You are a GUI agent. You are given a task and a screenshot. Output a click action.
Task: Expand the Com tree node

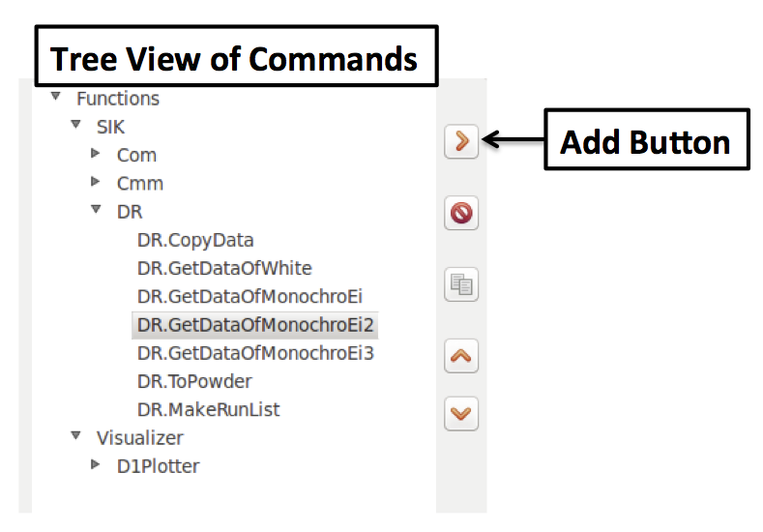(x=96, y=154)
